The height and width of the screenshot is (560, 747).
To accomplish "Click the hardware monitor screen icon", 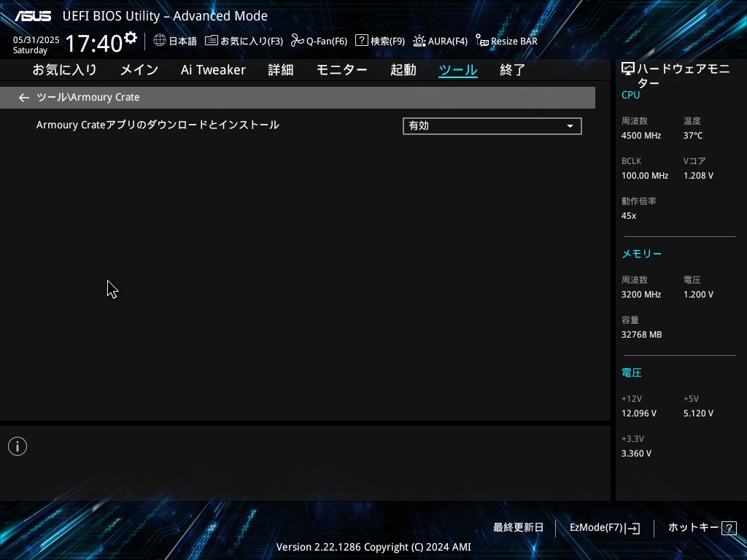I will click(628, 69).
